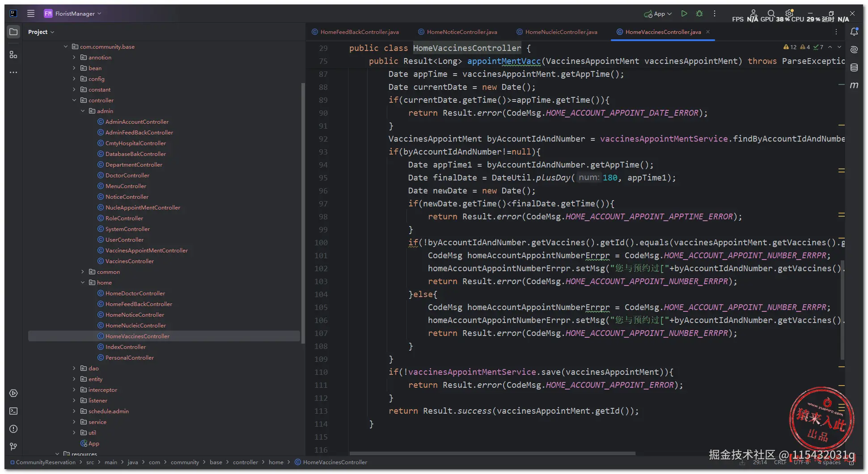Image resolution: width=868 pixels, height=474 pixels.
Task: Open the main hamburger menu
Action: (31, 13)
